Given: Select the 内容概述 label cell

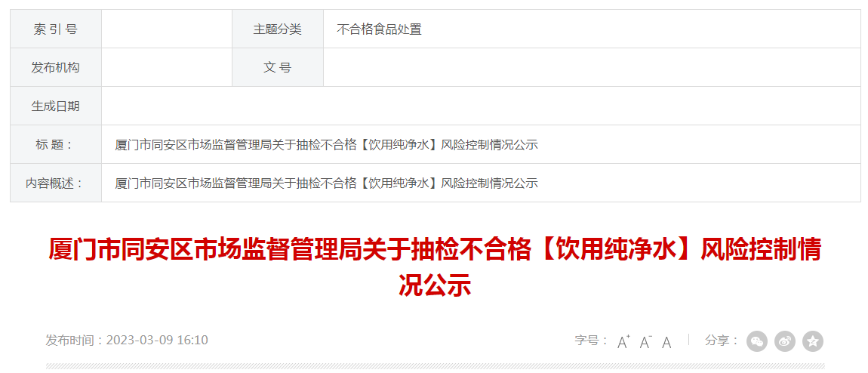Looking at the screenshot, I should (x=55, y=183).
